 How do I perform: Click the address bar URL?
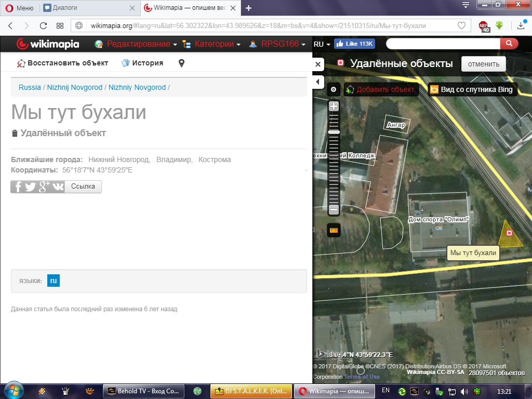(x=258, y=25)
